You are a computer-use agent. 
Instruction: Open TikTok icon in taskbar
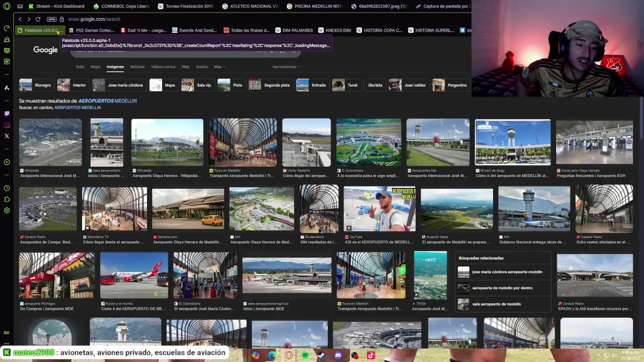[x=371, y=355]
